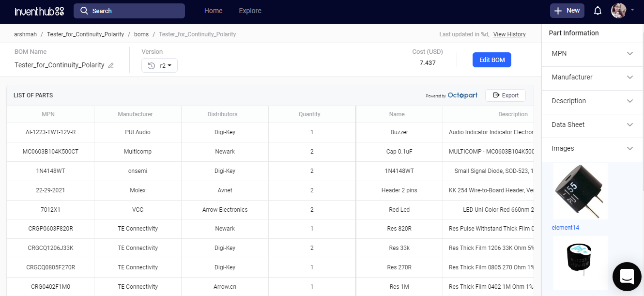
Task: Click the Res 33k name cell
Action: (x=399, y=248)
